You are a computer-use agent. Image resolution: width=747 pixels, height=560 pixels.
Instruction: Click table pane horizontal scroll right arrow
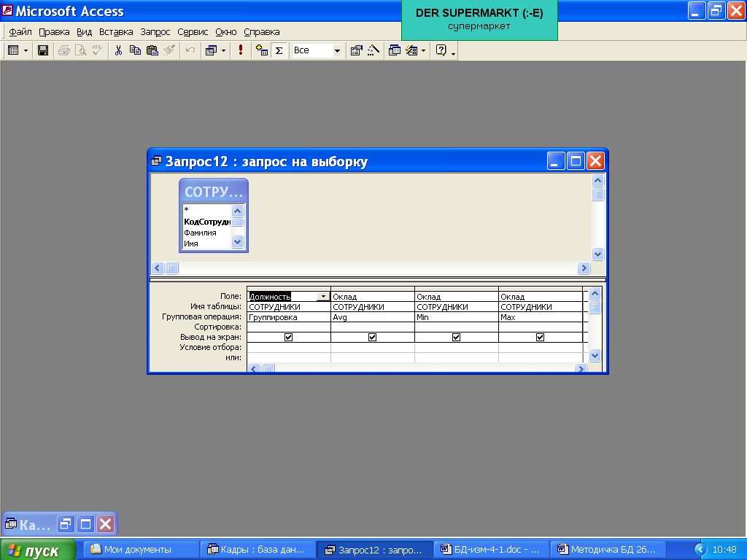pyautogui.click(x=584, y=268)
